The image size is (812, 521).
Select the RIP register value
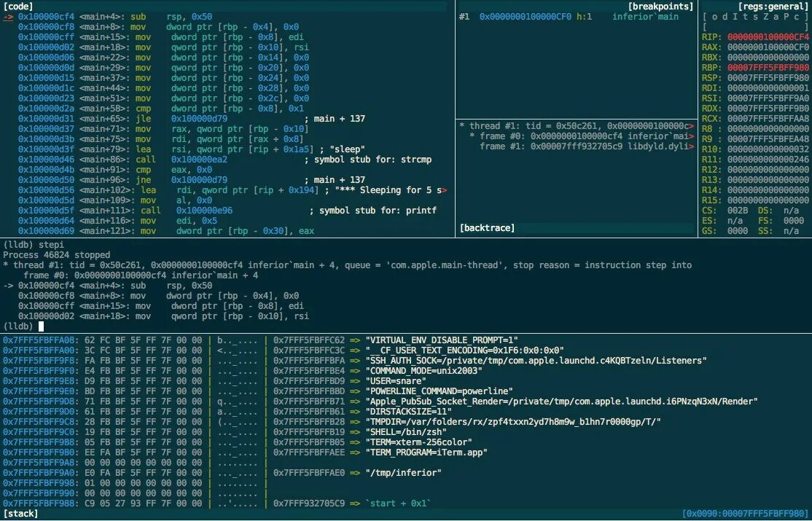768,37
